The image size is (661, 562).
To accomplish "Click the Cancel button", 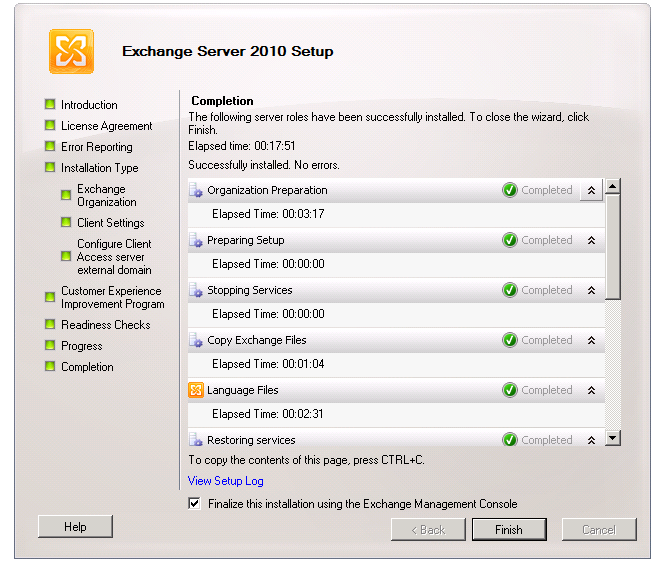I will [599, 530].
